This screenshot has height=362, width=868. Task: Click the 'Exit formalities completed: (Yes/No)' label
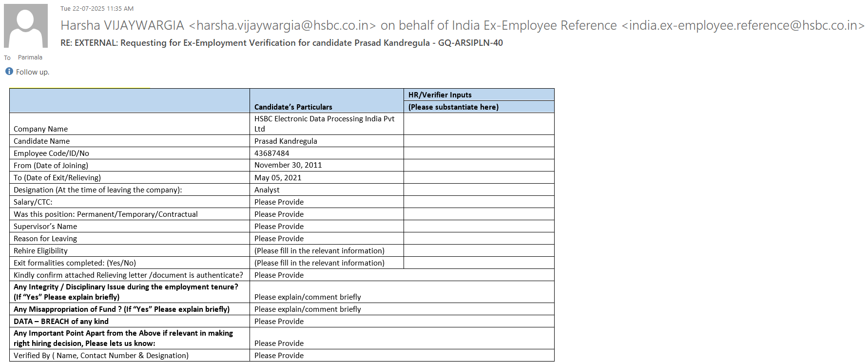(75, 263)
